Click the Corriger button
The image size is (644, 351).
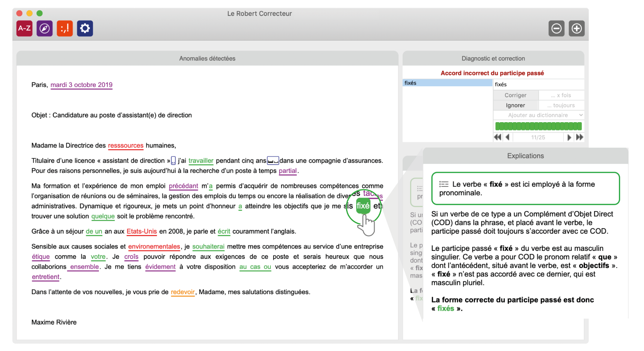pyautogui.click(x=515, y=95)
